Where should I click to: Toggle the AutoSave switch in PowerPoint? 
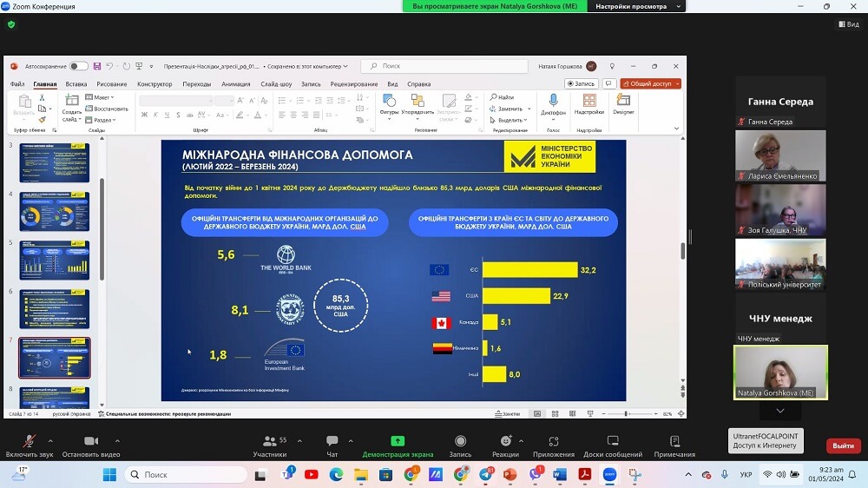coord(78,66)
